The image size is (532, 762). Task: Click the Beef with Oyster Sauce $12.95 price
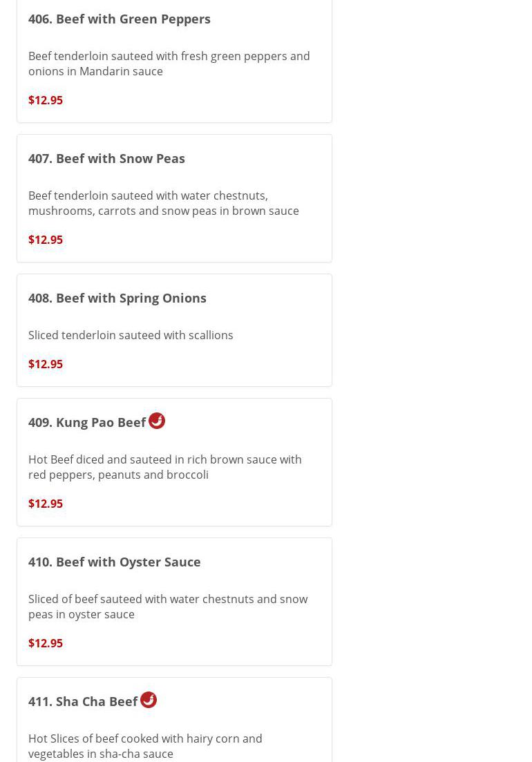46,643
